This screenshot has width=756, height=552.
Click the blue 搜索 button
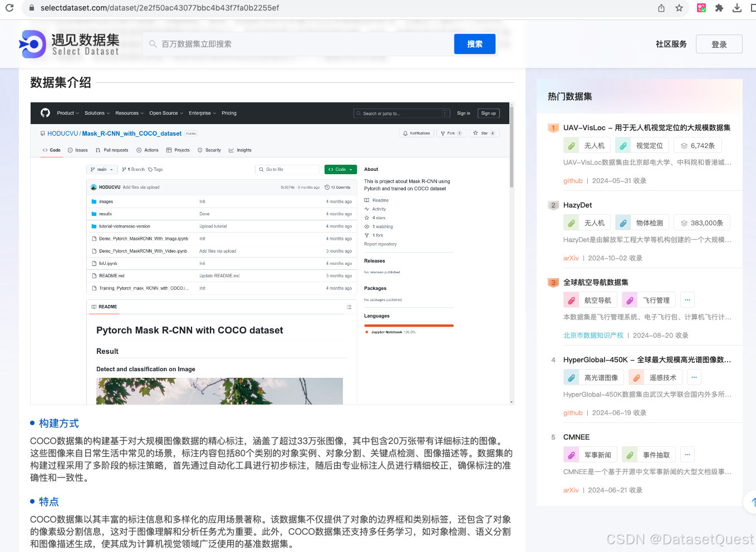[475, 44]
